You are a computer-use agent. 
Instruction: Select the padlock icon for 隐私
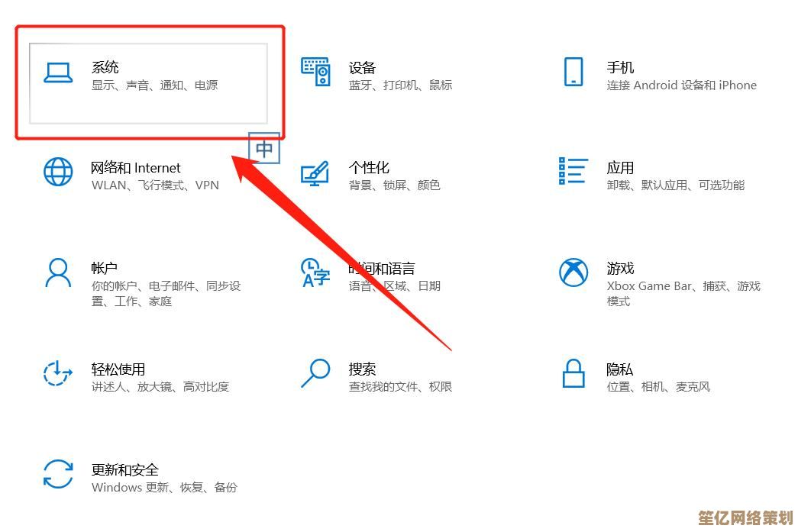pyautogui.click(x=573, y=373)
